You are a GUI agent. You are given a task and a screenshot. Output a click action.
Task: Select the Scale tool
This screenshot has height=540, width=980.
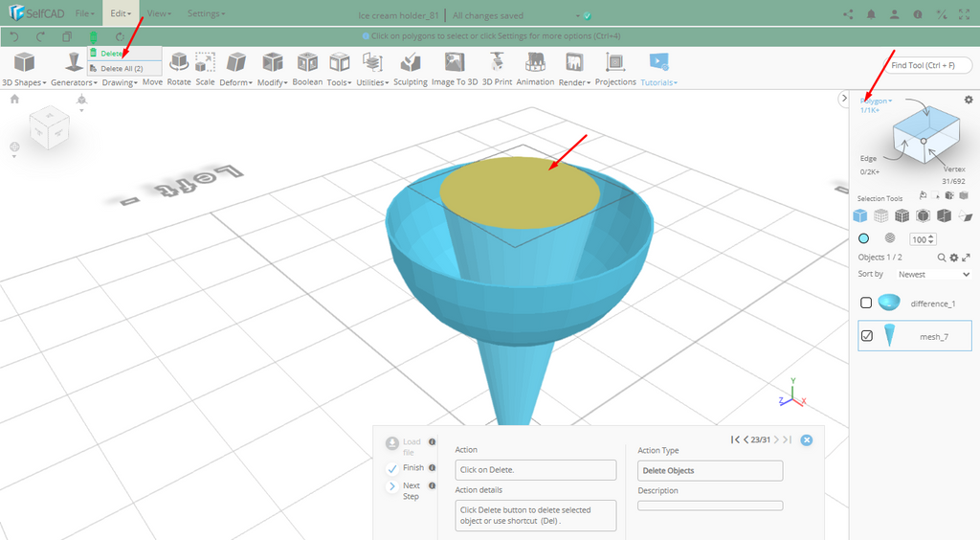point(205,70)
